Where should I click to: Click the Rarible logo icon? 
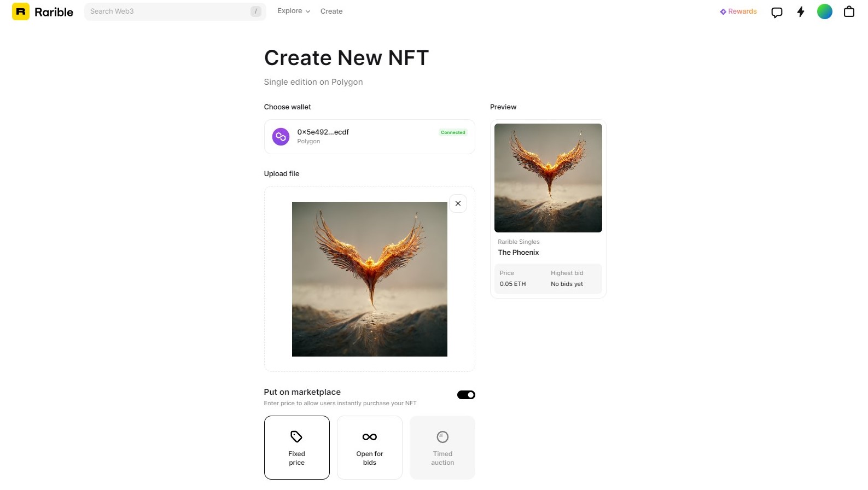pyautogui.click(x=21, y=11)
